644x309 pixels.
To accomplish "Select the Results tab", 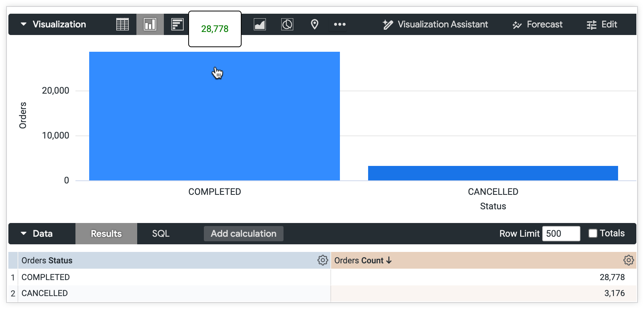I will pos(106,233).
